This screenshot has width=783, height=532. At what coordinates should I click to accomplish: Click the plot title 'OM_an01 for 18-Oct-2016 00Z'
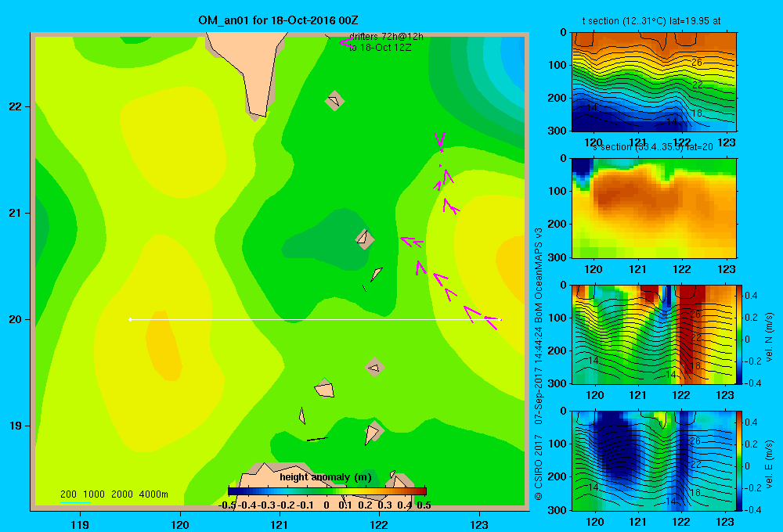pyautogui.click(x=278, y=20)
